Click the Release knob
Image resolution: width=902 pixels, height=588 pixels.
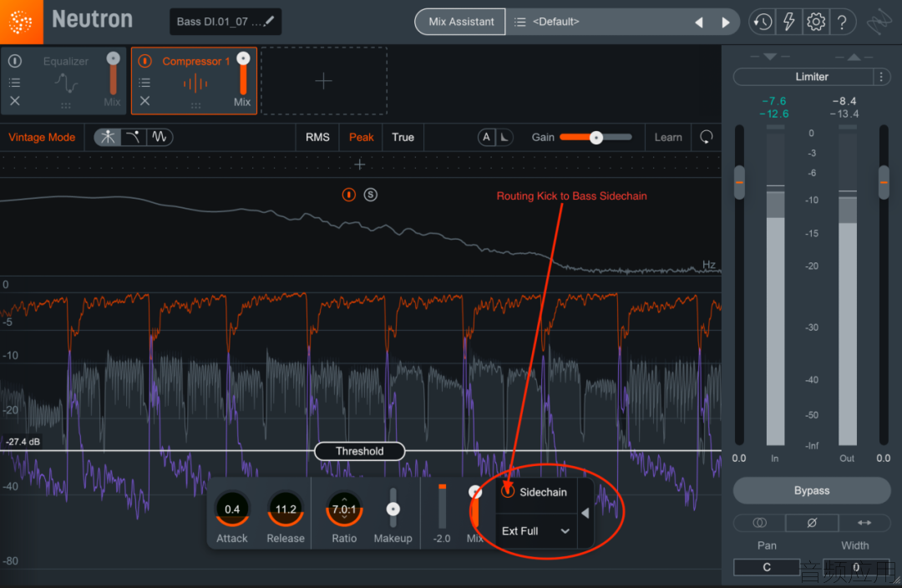286,509
